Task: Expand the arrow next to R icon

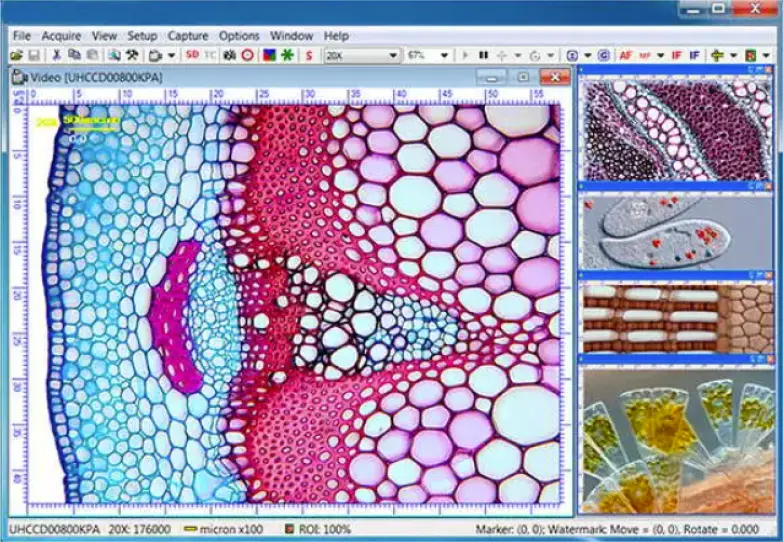Action: [x=767, y=55]
